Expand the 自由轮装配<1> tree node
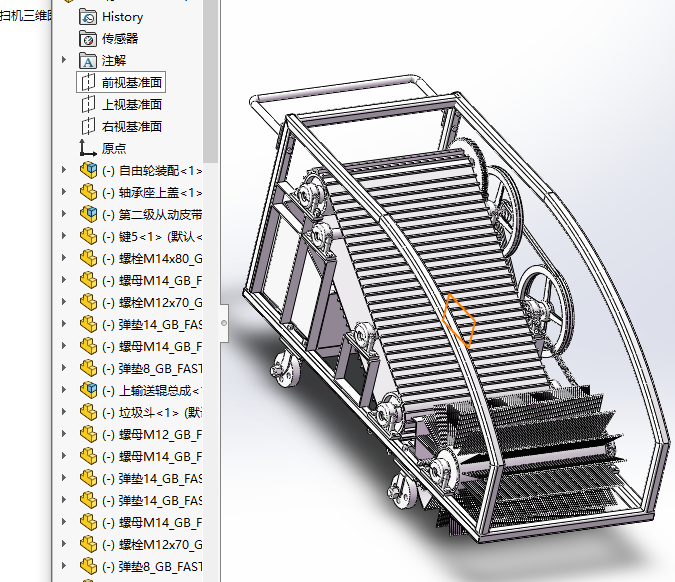 (64, 170)
